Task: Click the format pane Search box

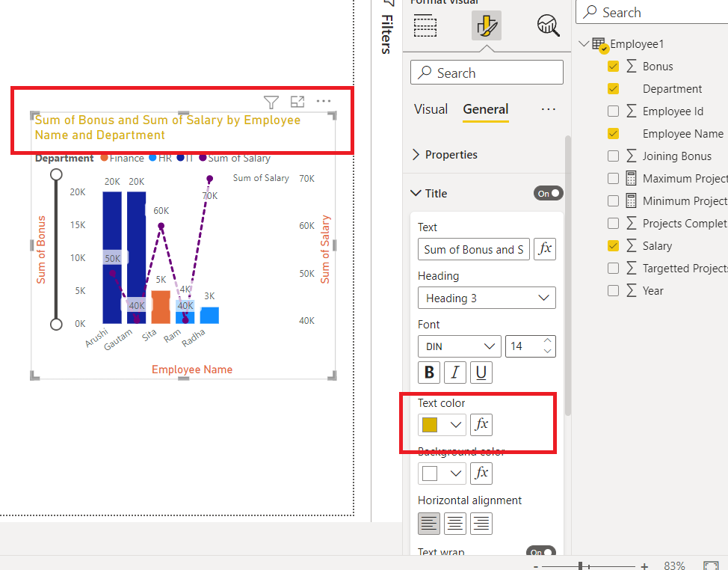Action: (487, 73)
